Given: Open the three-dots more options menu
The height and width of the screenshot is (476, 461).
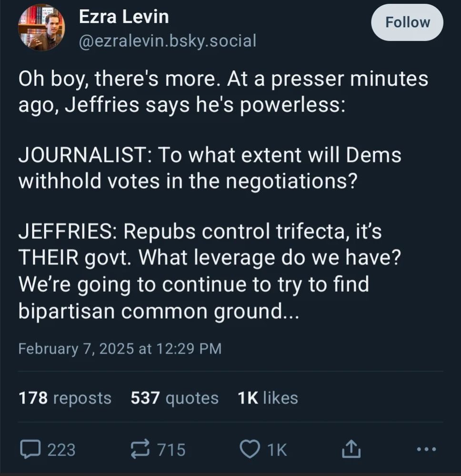Looking at the screenshot, I should (x=425, y=449).
